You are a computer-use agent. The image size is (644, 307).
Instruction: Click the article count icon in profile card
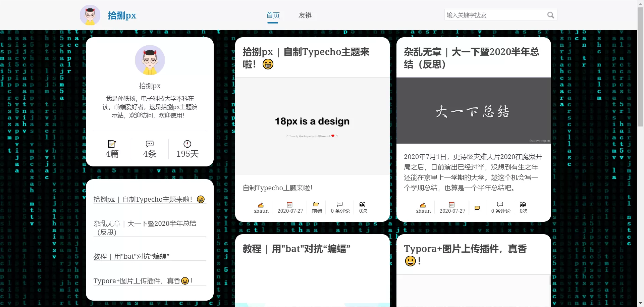112,144
